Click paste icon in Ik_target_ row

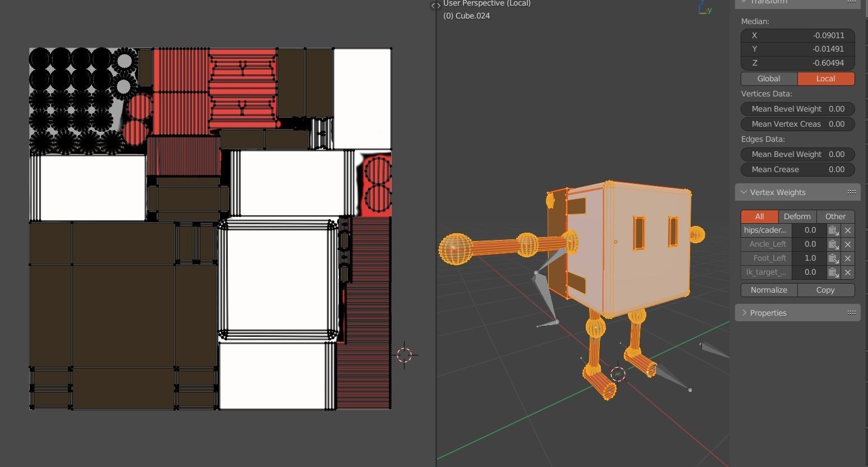(833, 272)
